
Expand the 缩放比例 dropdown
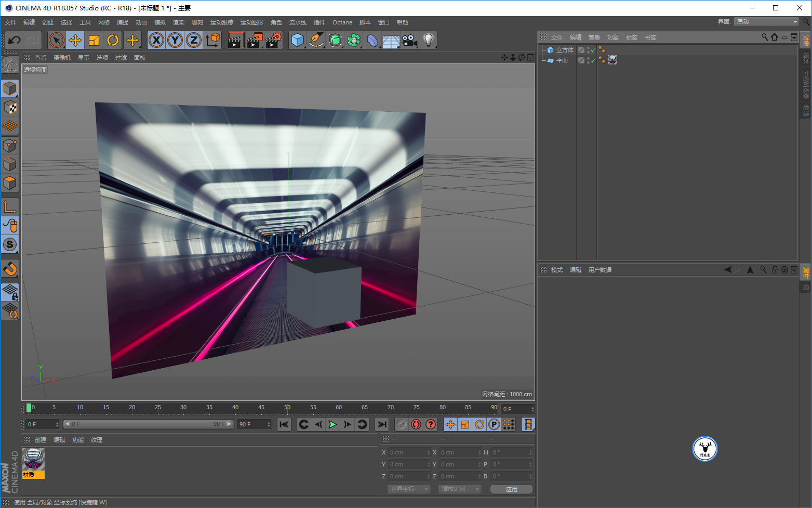(460, 489)
